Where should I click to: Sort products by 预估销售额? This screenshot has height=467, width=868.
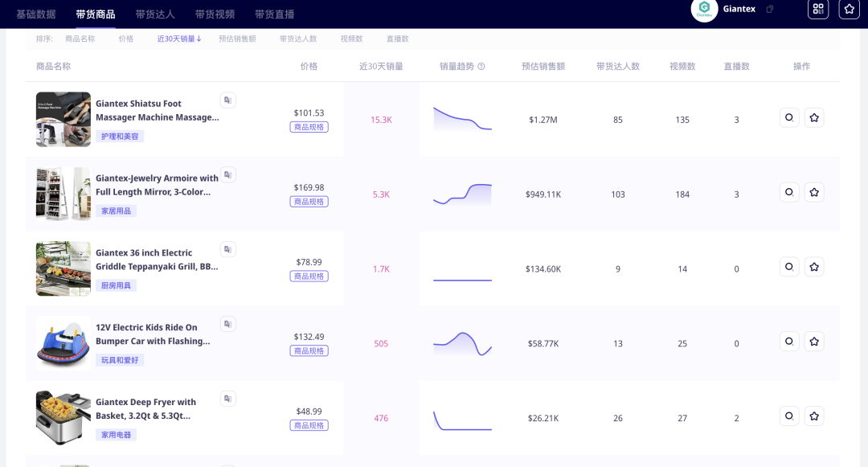point(237,39)
